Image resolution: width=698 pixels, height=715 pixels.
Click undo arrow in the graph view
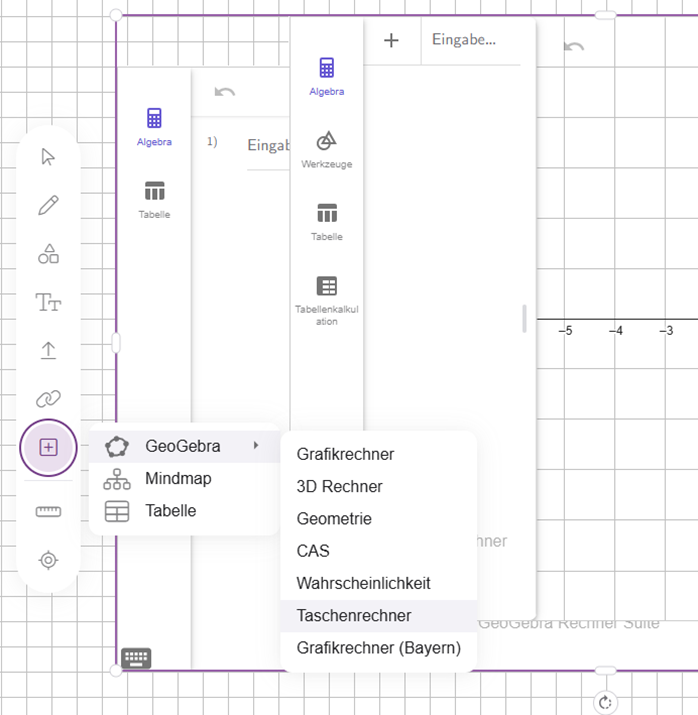tap(574, 47)
